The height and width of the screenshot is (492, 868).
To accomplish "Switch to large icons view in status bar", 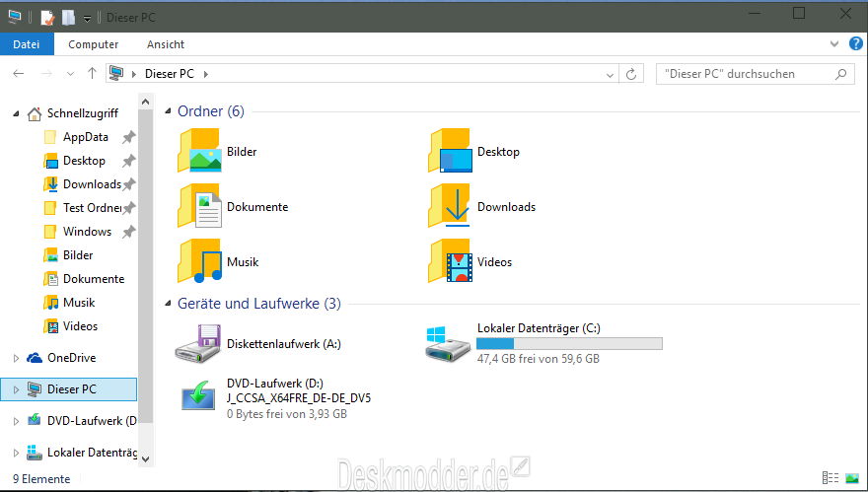I will 852,477.
